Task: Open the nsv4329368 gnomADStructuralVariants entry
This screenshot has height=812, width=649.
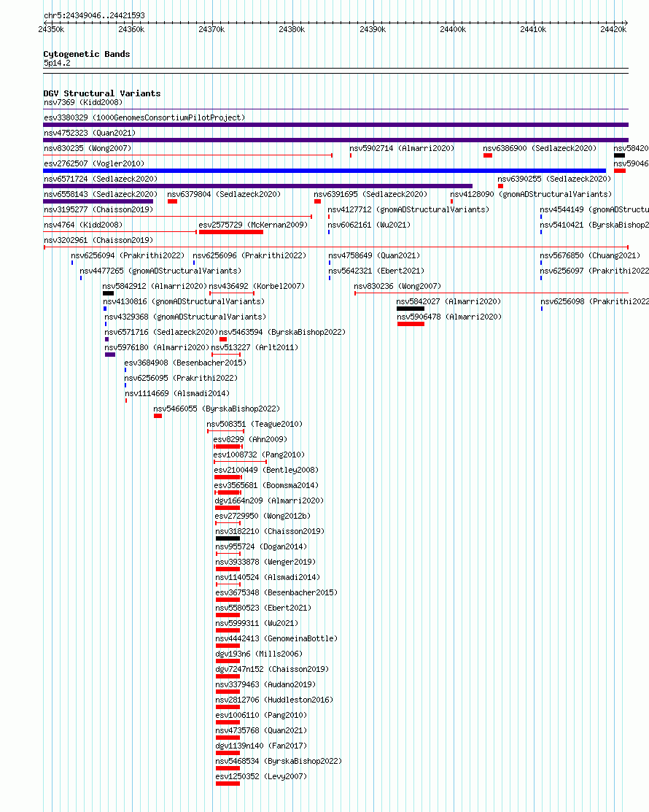Action: tap(185, 317)
